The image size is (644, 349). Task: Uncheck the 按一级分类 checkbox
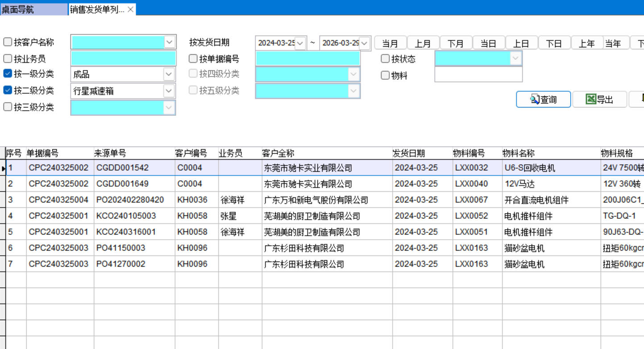click(x=8, y=74)
